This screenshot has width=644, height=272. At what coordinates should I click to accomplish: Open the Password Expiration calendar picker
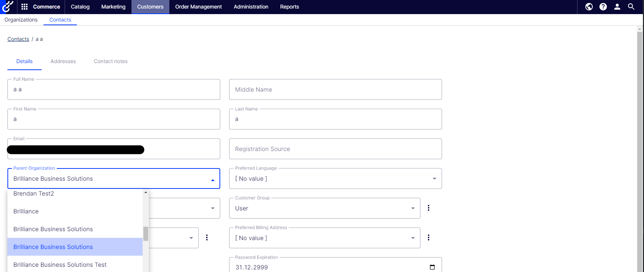point(432,267)
